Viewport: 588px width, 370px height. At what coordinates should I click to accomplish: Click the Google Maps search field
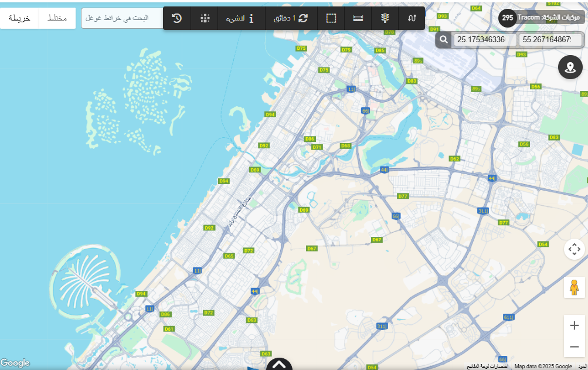pyautogui.click(x=121, y=18)
